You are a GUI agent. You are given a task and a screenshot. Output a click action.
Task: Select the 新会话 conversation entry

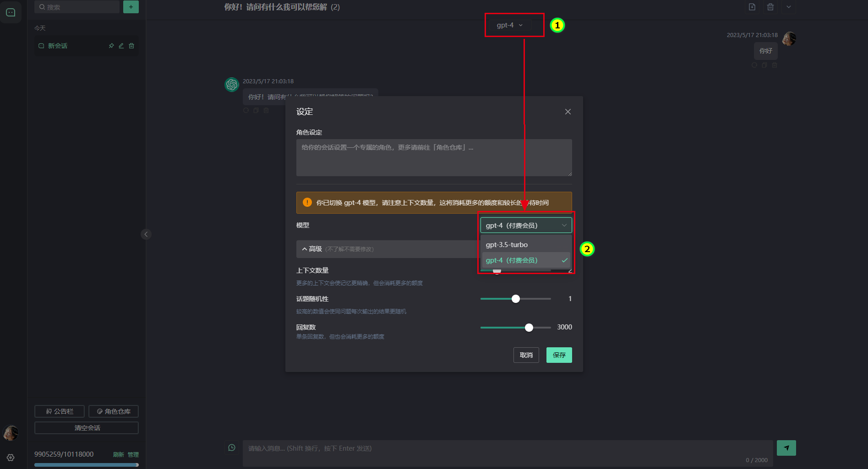pyautogui.click(x=87, y=46)
